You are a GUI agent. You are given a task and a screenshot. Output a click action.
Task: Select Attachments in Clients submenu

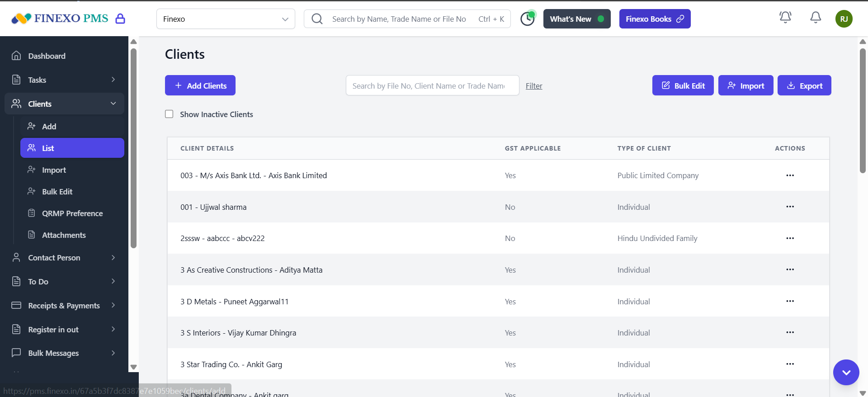click(x=64, y=235)
